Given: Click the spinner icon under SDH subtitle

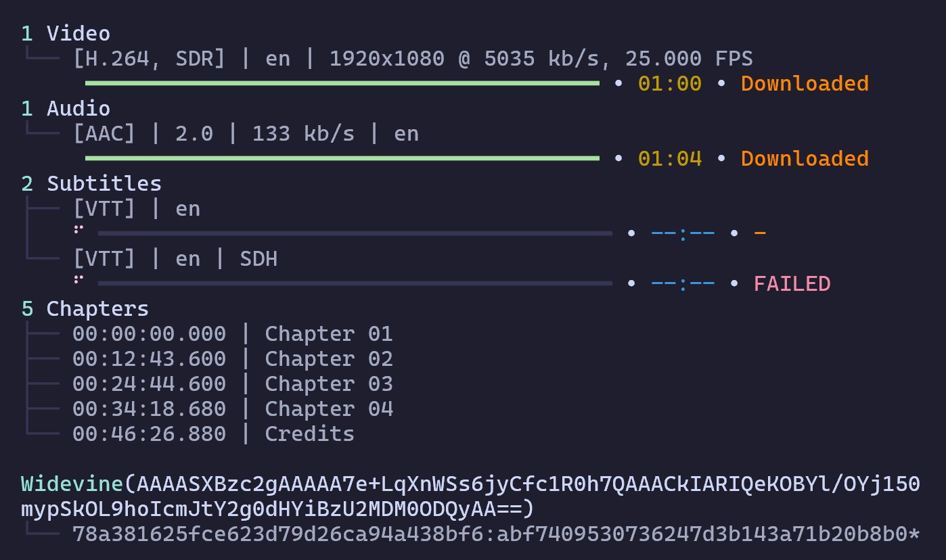Looking at the screenshot, I should coord(79,279).
